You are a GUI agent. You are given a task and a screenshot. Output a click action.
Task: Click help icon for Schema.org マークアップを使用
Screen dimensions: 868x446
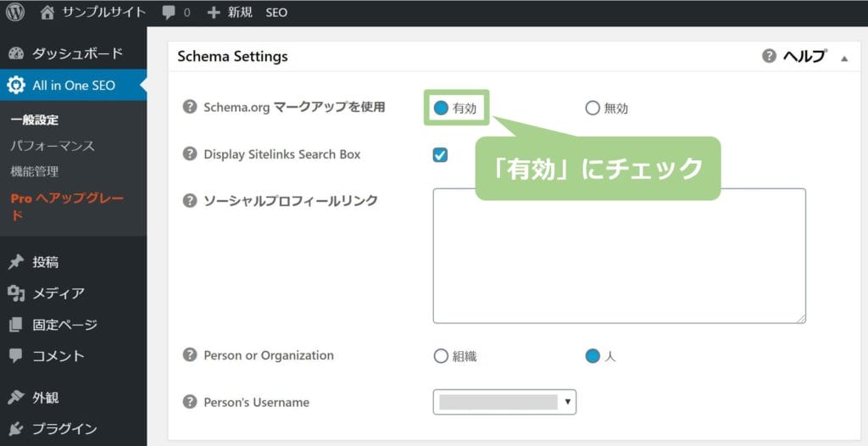tap(190, 106)
